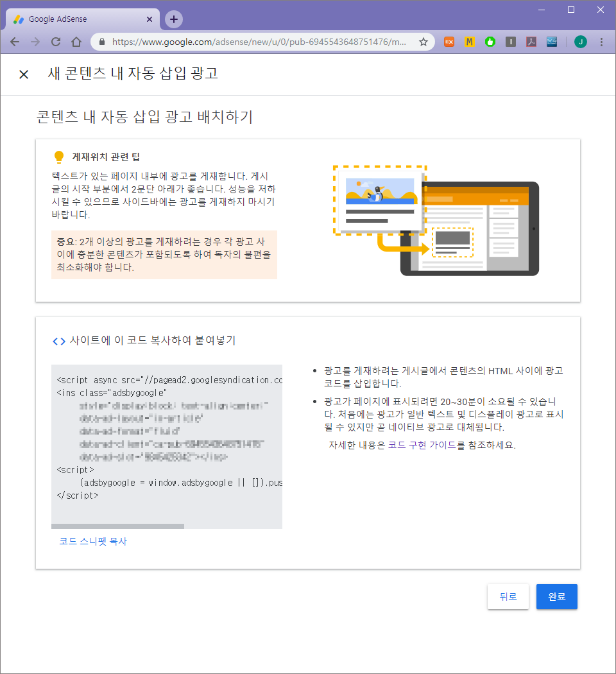Click the site lock security icon
Image resolution: width=616 pixels, height=674 pixels.
102,42
